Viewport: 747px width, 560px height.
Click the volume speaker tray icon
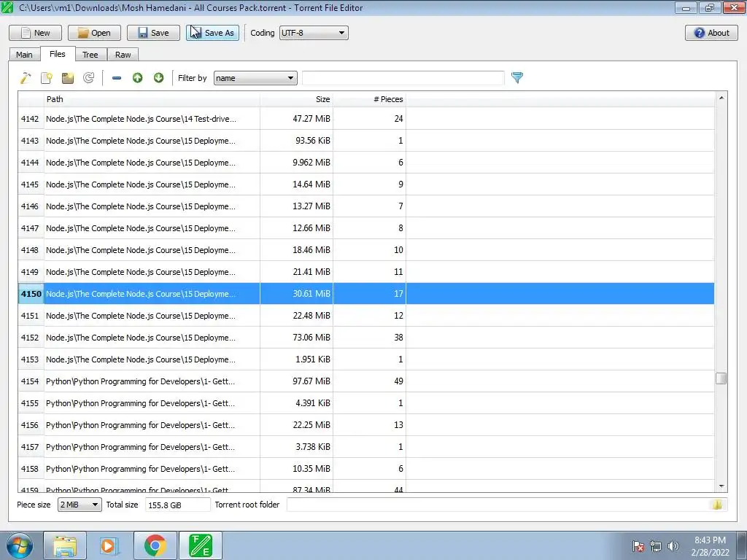pyautogui.click(x=673, y=546)
